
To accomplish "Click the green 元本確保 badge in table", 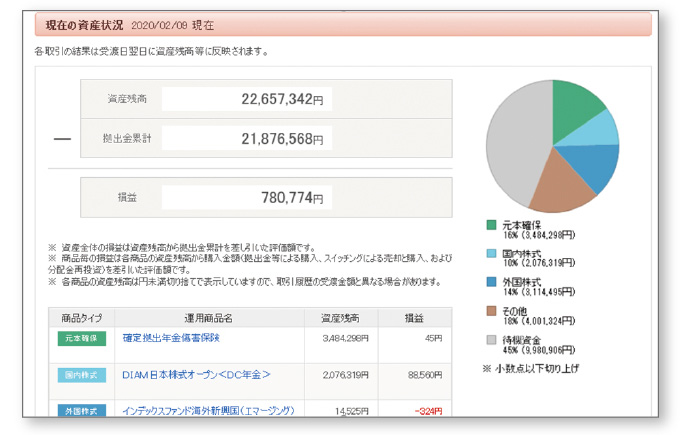I will pos(82,341).
